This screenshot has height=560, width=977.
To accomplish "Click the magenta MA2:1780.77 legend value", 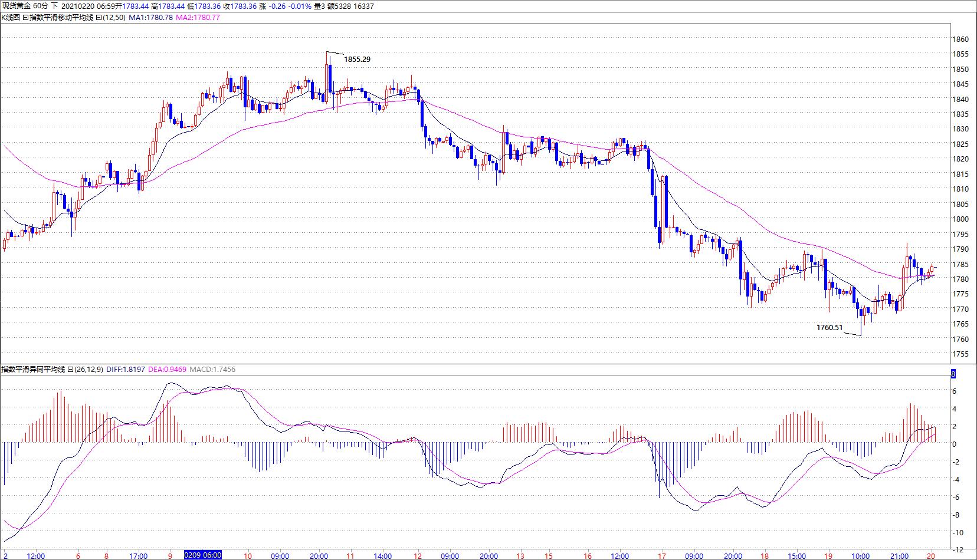I will tap(198, 18).
